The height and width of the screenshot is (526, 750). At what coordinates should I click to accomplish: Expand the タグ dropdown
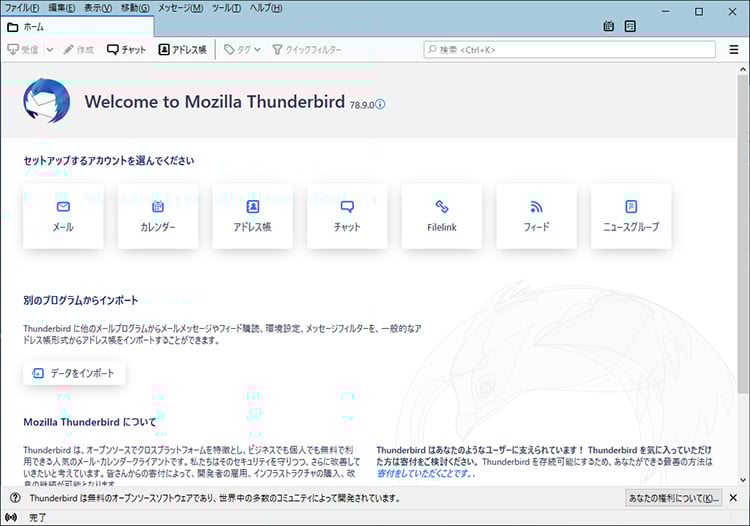coord(243,50)
